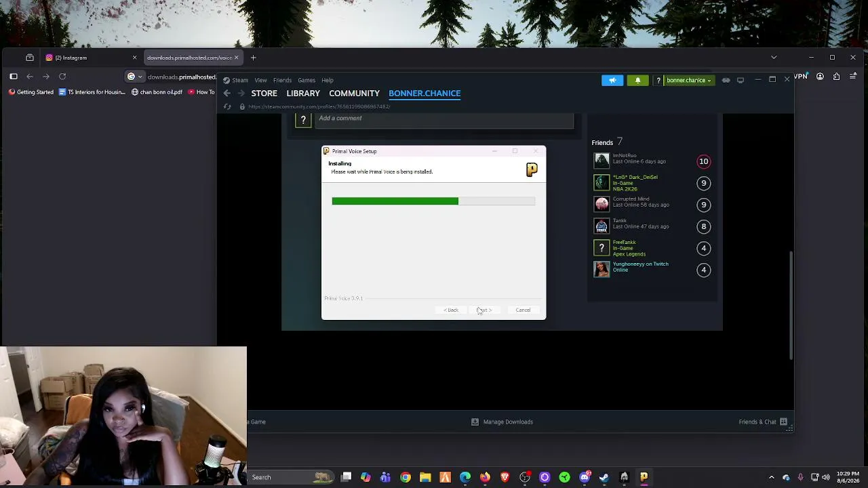Open the Getting Started bookmark
Viewport: 868px width, 488px height.
(31, 92)
